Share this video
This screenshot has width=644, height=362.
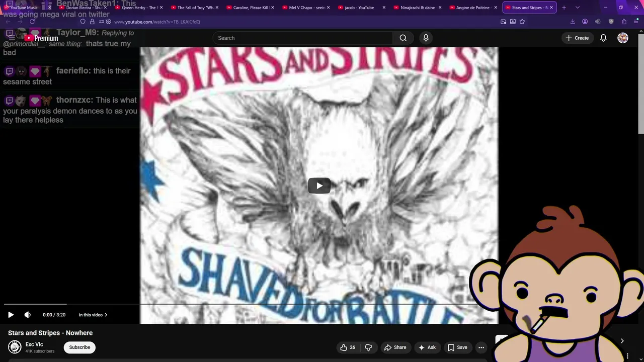(x=395, y=347)
